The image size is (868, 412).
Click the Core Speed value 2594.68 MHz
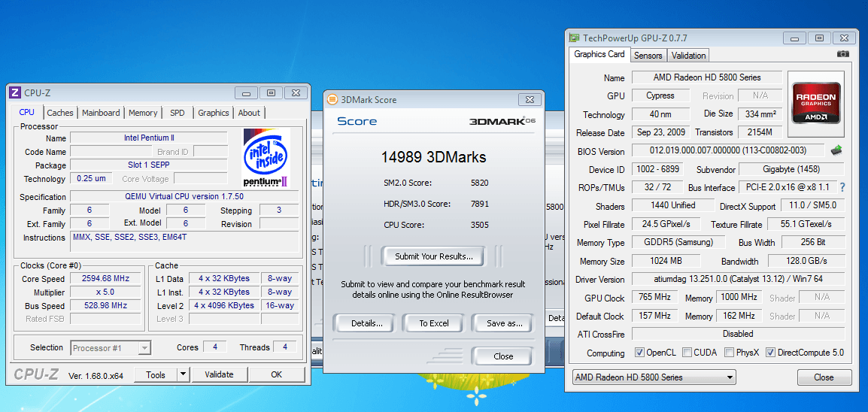click(104, 279)
